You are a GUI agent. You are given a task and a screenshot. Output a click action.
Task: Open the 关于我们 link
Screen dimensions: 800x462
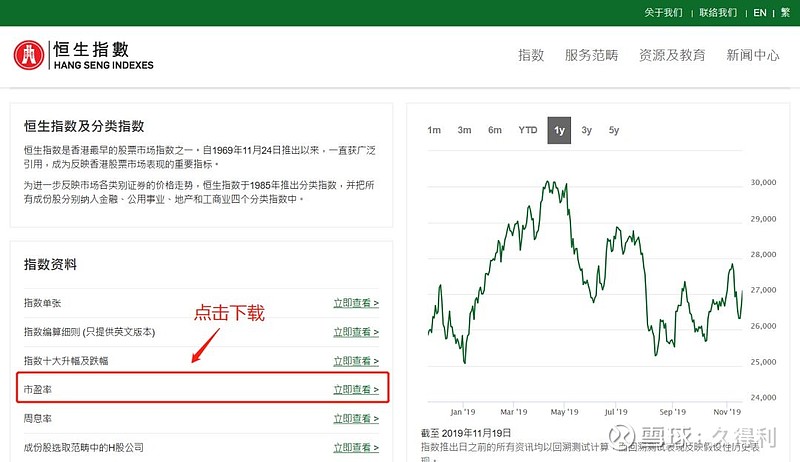[x=663, y=13]
